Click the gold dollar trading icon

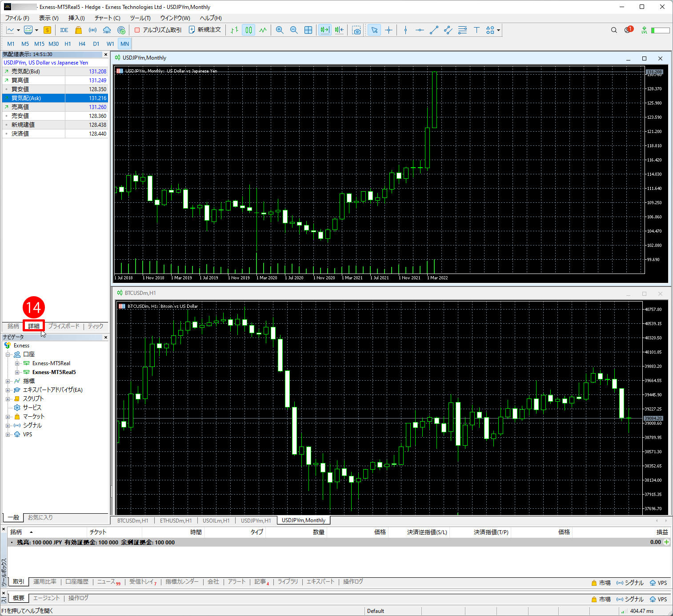(47, 30)
